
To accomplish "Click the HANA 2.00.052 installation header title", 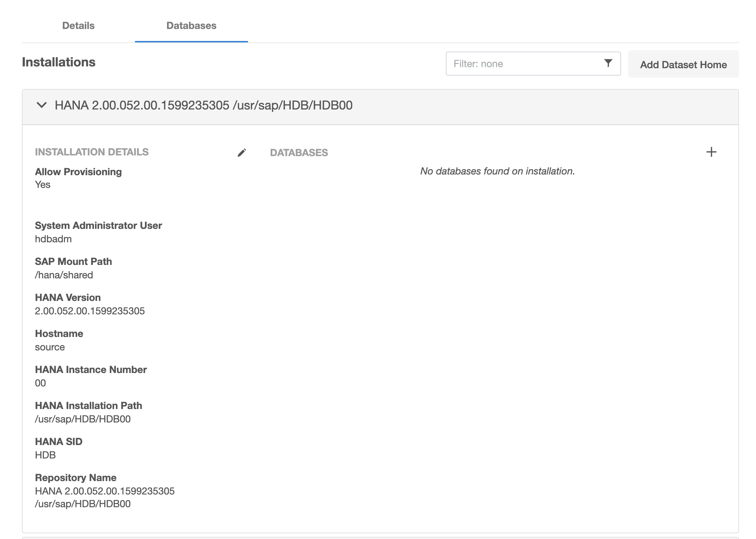I will (x=203, y=105).
